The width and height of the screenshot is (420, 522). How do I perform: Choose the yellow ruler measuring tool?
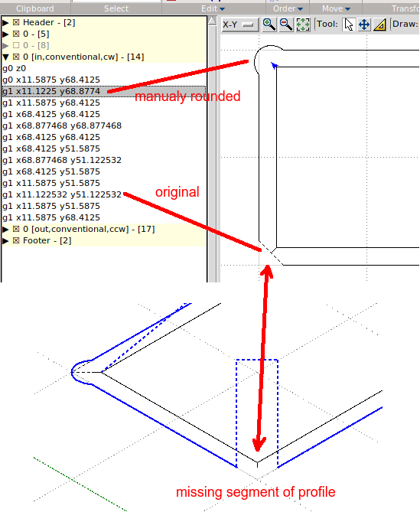[x=379, y=24]
